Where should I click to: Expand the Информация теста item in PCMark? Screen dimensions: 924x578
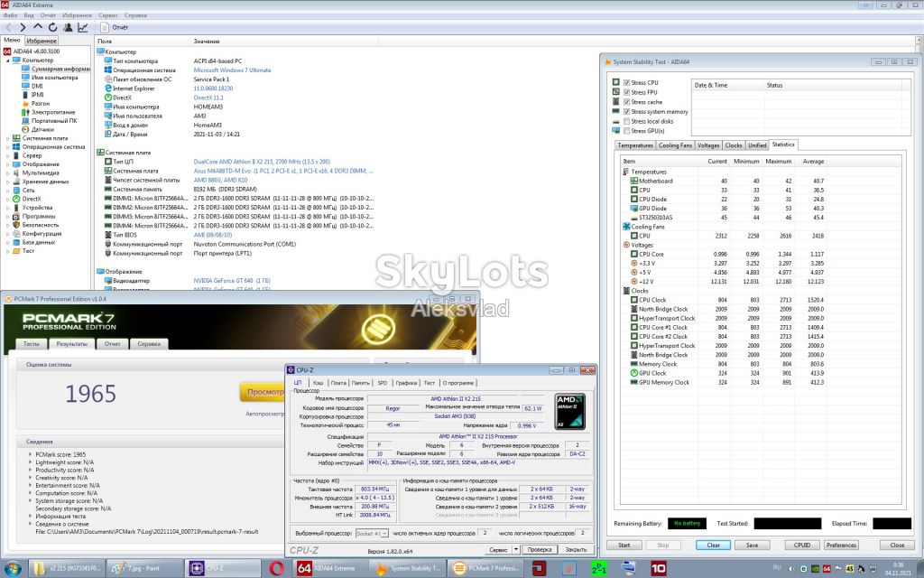click(x=59, y=516)
